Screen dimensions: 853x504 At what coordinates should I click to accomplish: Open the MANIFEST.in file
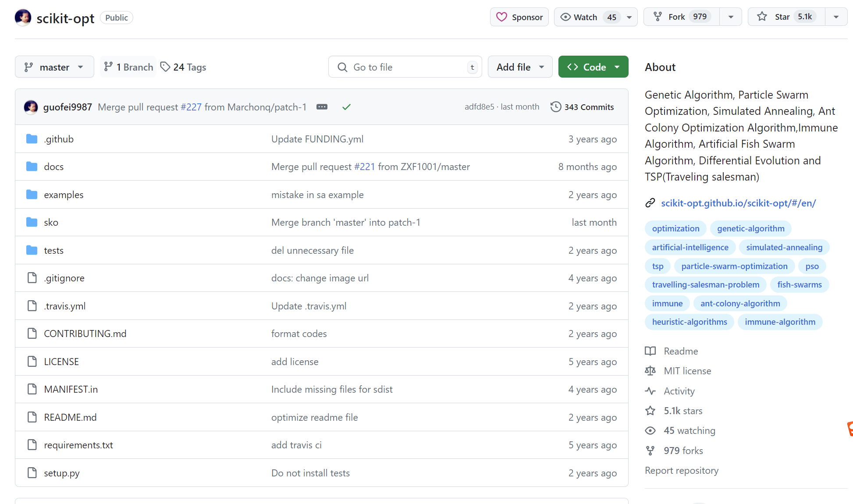(x=71, y=389)
